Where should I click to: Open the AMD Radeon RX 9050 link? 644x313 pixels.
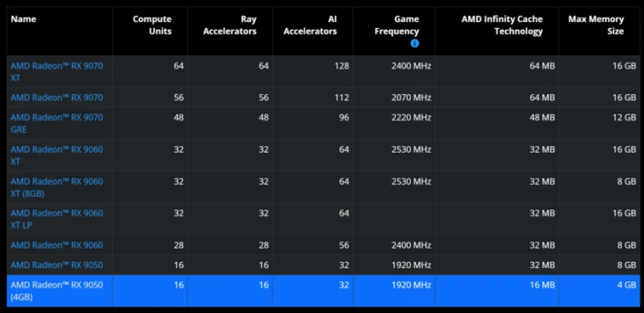(x=57, y=265)
